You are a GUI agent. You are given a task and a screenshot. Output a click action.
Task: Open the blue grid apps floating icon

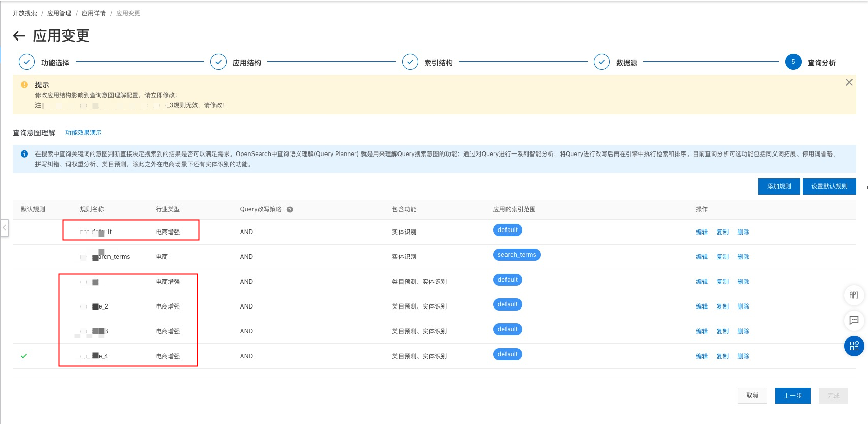coord(854,346)
